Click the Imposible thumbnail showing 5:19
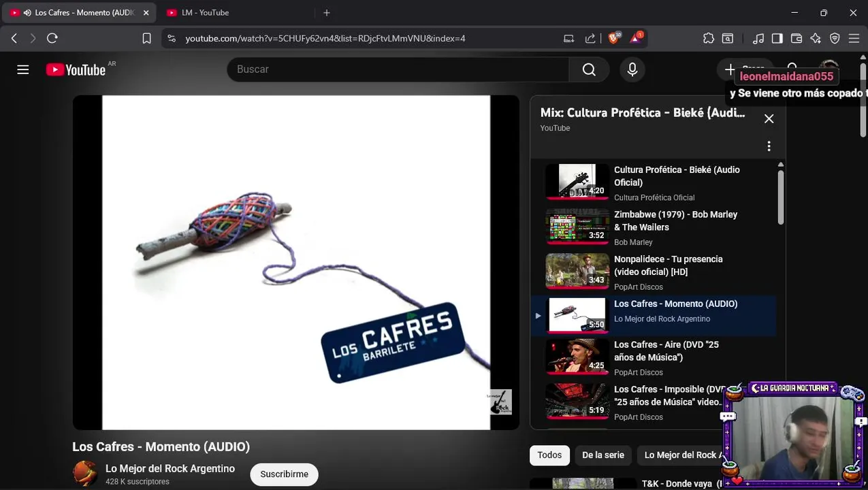 tap(577, 402)
